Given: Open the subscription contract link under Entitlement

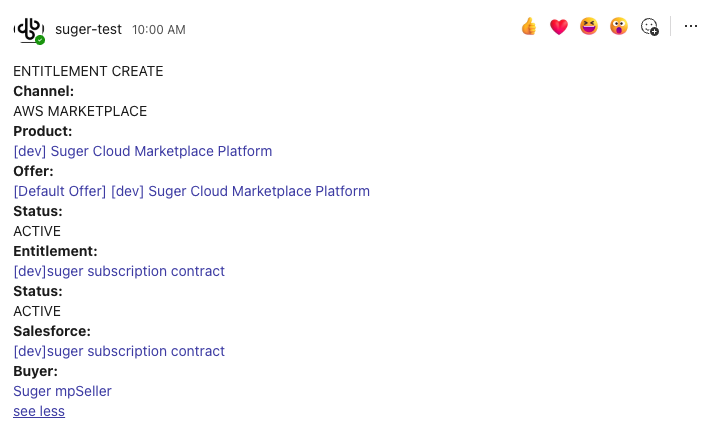Looking at the screenshot, I should [119, 271].
